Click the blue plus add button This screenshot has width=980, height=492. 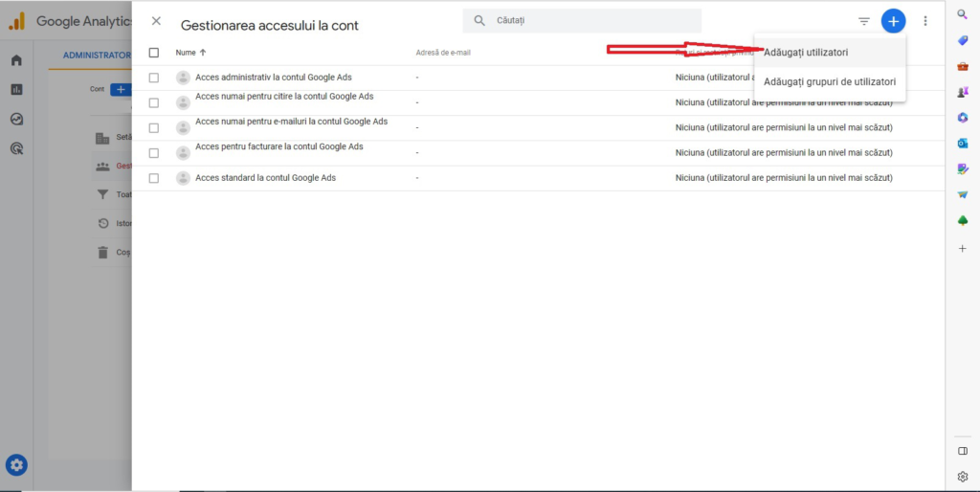(x=893, y=21)
